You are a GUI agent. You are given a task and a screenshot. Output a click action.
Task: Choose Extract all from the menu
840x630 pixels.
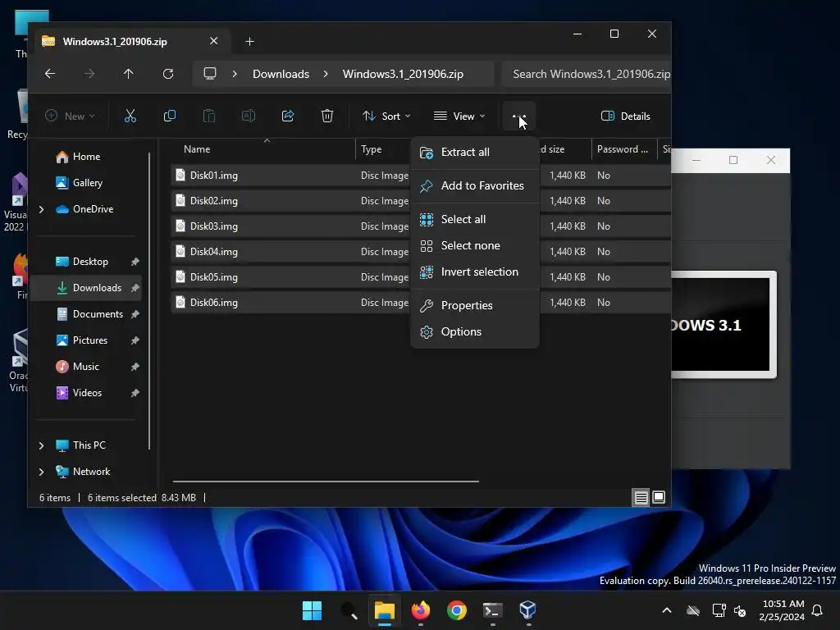475,152
